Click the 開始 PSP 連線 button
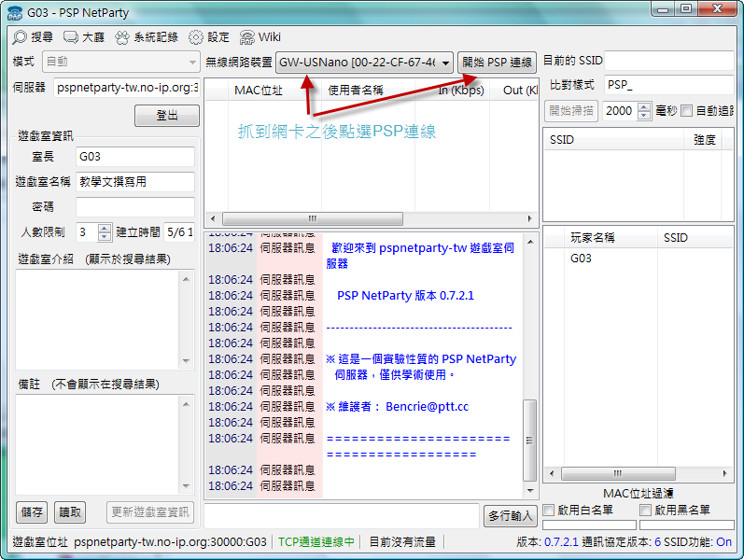The image size is (744, 560). point(497,63)
